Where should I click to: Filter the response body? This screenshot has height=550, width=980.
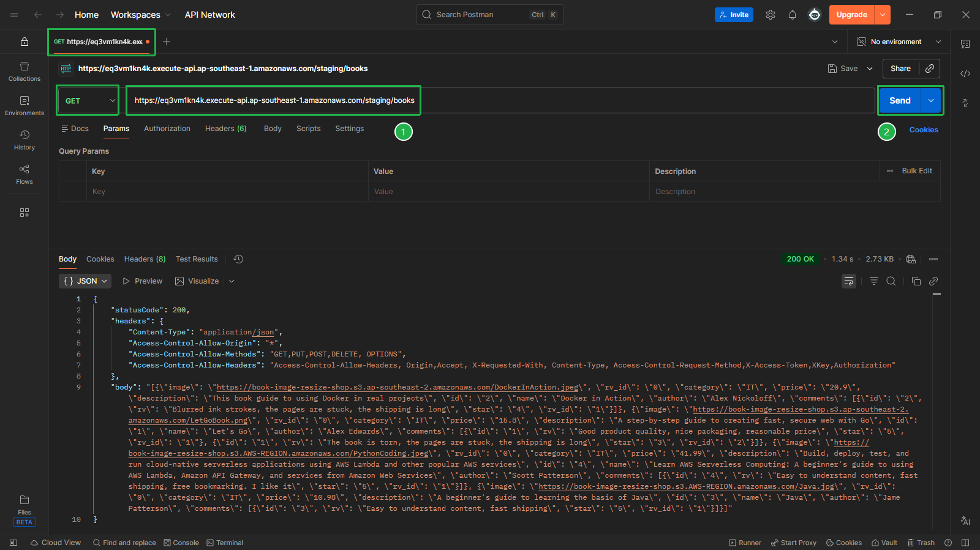click(x=874, y=281)
